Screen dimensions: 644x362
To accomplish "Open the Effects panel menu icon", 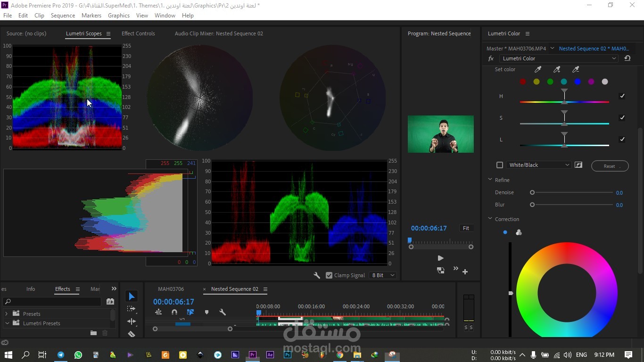I will pos(78,289).
